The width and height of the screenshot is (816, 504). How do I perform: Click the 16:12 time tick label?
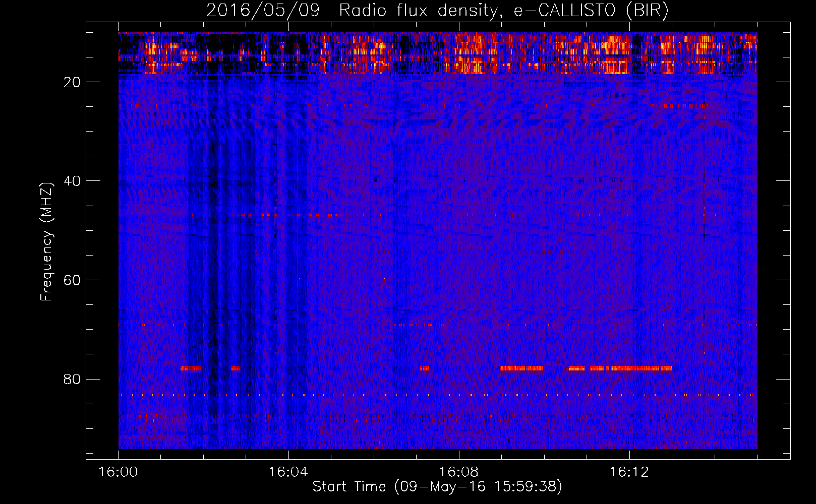629,472
